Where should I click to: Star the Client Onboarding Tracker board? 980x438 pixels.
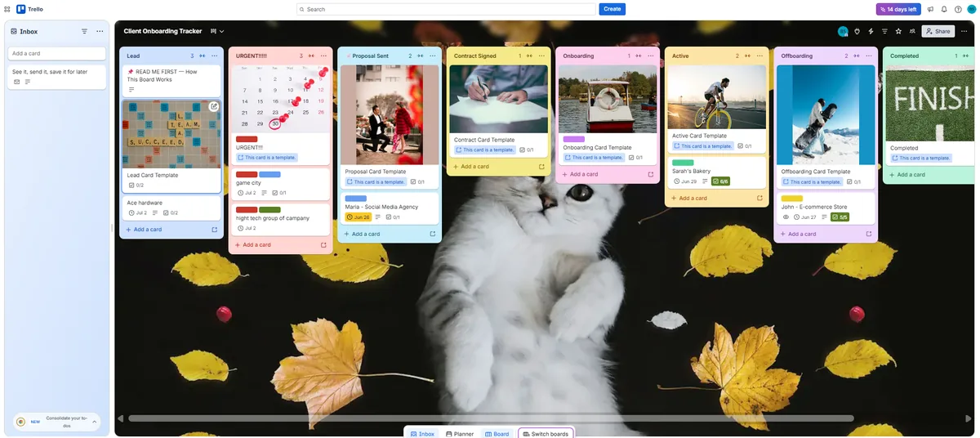898,31
